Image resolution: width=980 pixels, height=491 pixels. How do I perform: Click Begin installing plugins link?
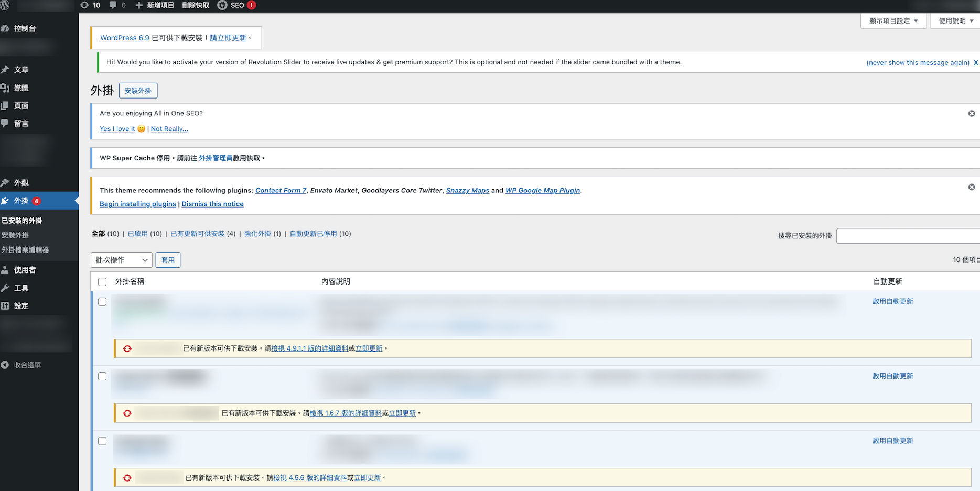tap(138, 204)
